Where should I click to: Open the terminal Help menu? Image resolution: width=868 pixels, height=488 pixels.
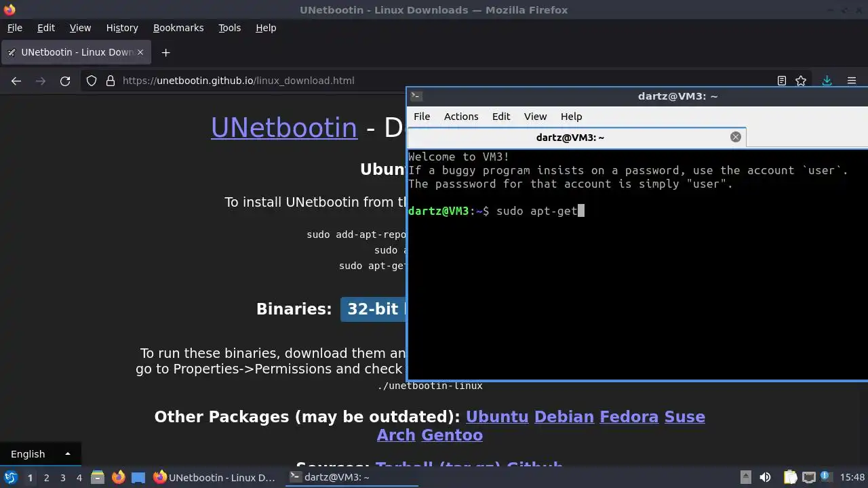tap(571, 117)
